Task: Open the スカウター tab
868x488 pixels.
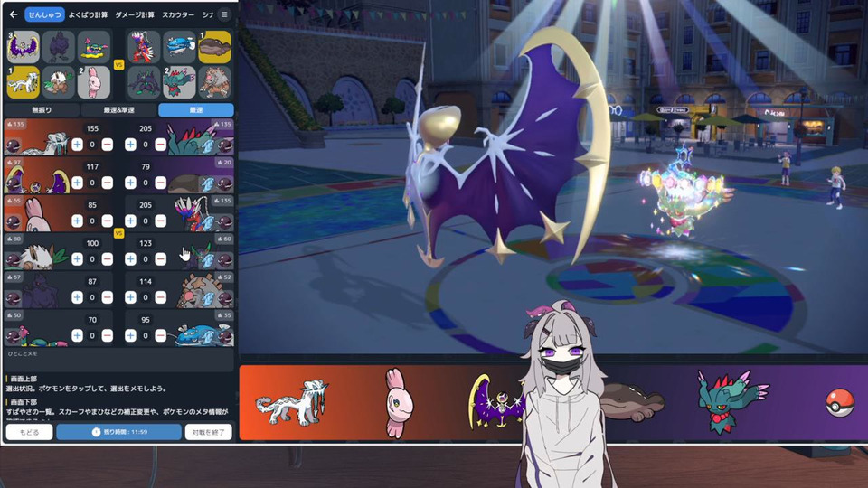Action: coord(178,14)
